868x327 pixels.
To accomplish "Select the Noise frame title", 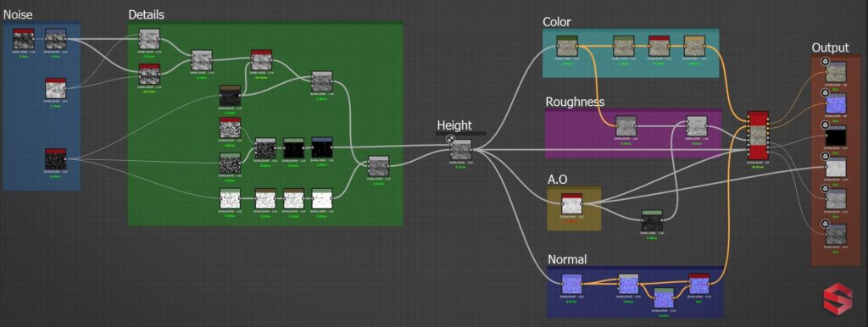I will coord(19,15).
